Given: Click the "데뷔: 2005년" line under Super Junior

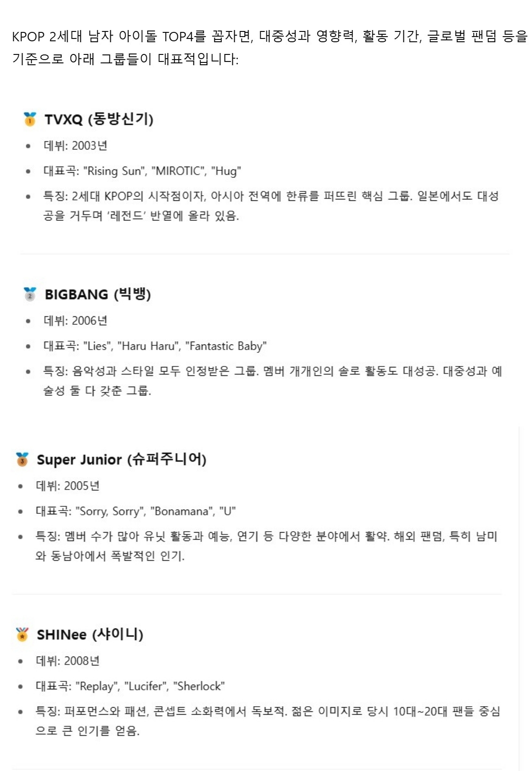Looking at the screenshot, I should coord(68,486).
